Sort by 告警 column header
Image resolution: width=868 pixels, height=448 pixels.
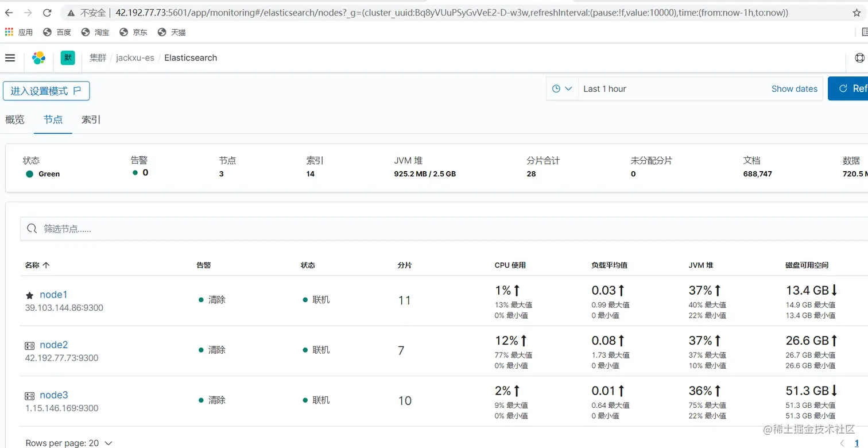click(x=204, y=265)
